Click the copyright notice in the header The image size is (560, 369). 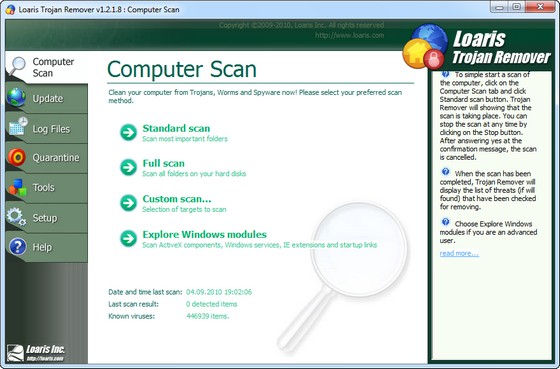click(x=301, y=25)
